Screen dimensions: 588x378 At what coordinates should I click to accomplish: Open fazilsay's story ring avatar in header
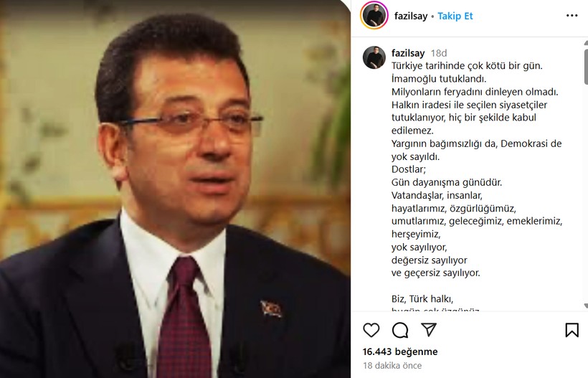point(374,16)
